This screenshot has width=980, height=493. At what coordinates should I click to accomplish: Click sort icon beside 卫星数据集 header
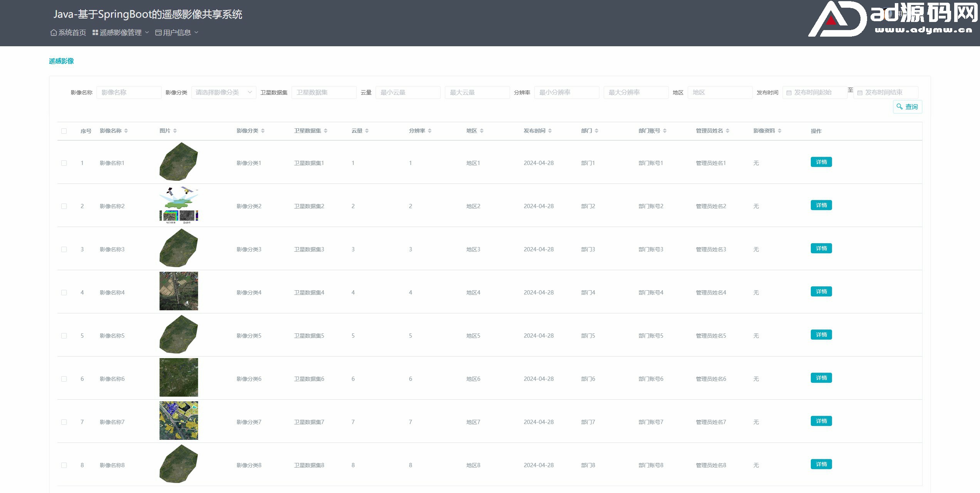[326, 131]
